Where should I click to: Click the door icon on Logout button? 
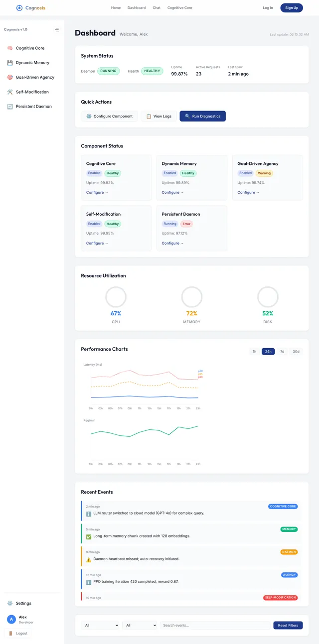click(10, 634)
